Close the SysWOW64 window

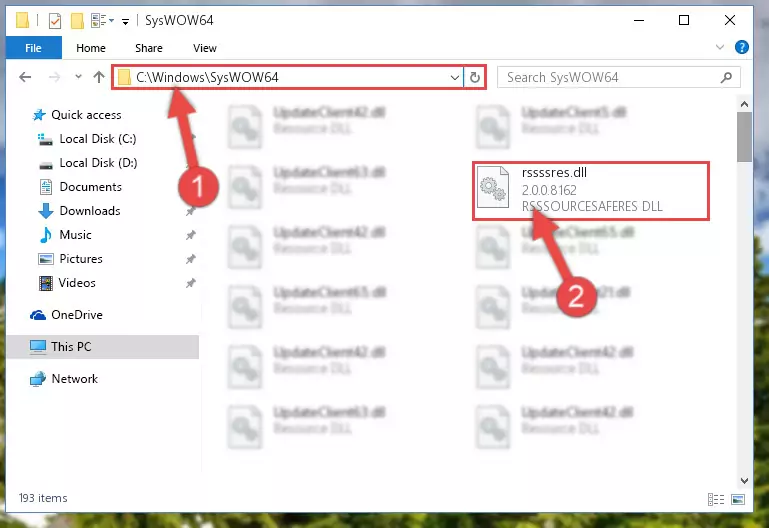point(730,21)
